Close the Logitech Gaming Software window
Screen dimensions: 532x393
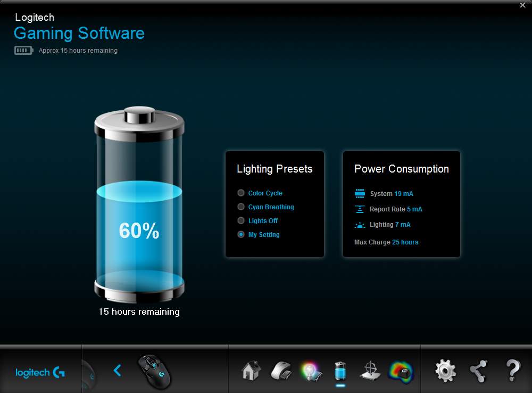522,5
